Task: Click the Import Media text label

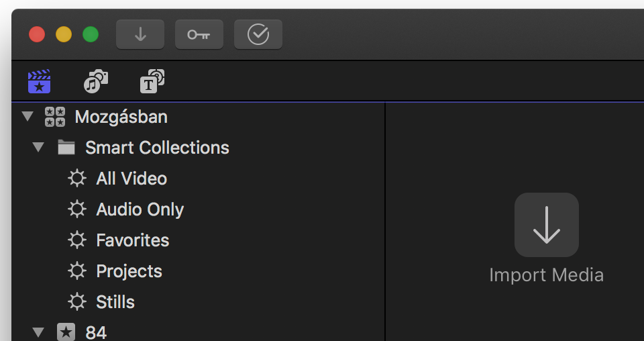Action: pyautogui.click(x=547, y=275)
